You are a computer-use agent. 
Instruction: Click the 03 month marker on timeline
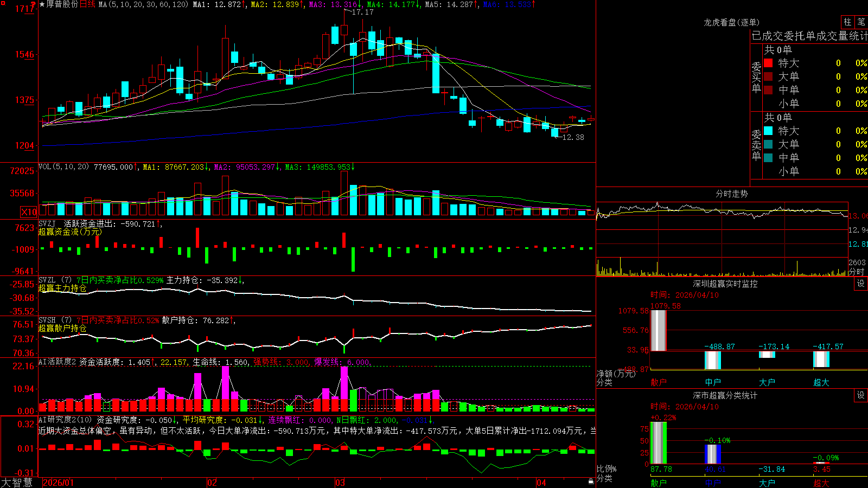[x=340, y=483]
